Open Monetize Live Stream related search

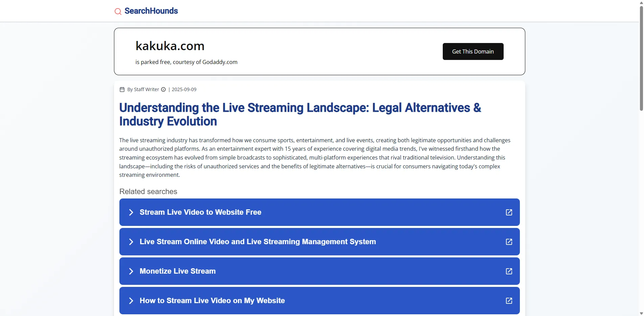coord(178,271)
